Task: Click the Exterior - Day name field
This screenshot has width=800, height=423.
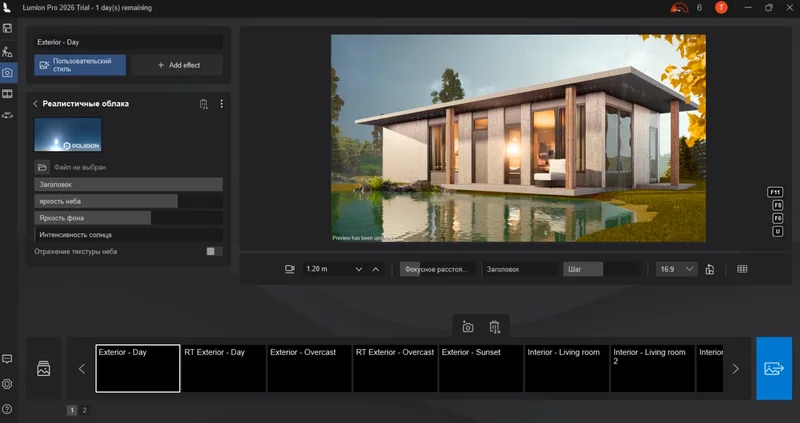Action: [x=129, y=42]
